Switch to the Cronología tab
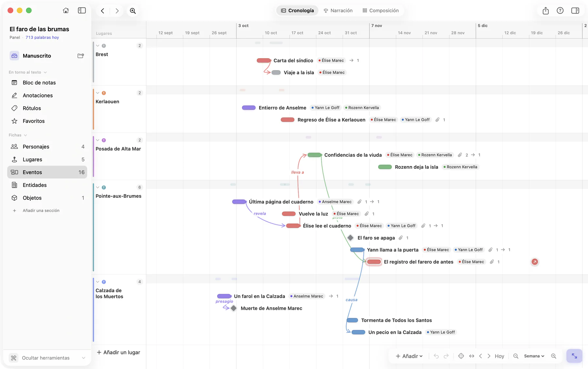Image resolution: width=588 pixels, height=369 pixels. click(297, 10)
